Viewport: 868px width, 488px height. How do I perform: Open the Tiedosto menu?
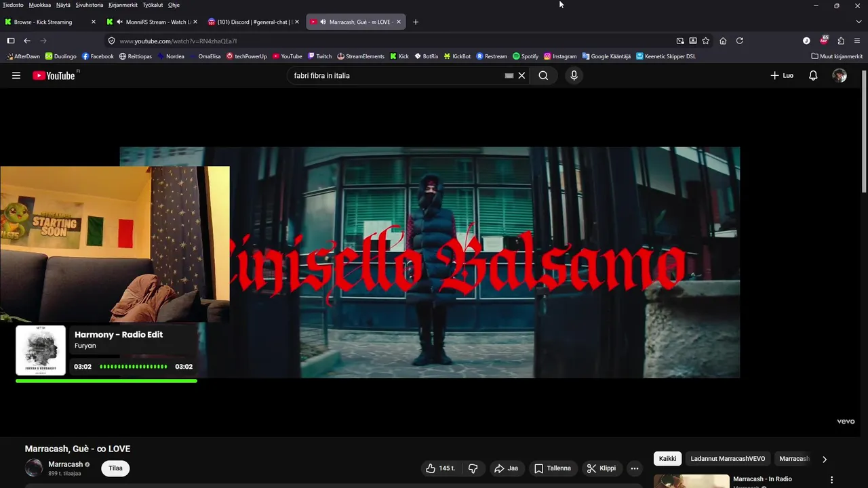[13, 5]
